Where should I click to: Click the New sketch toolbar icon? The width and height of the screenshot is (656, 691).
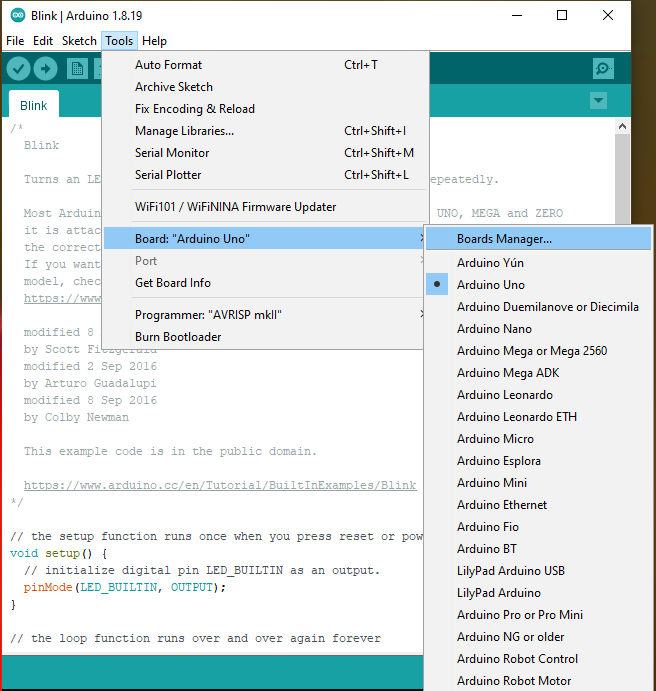tap(77, 69)
